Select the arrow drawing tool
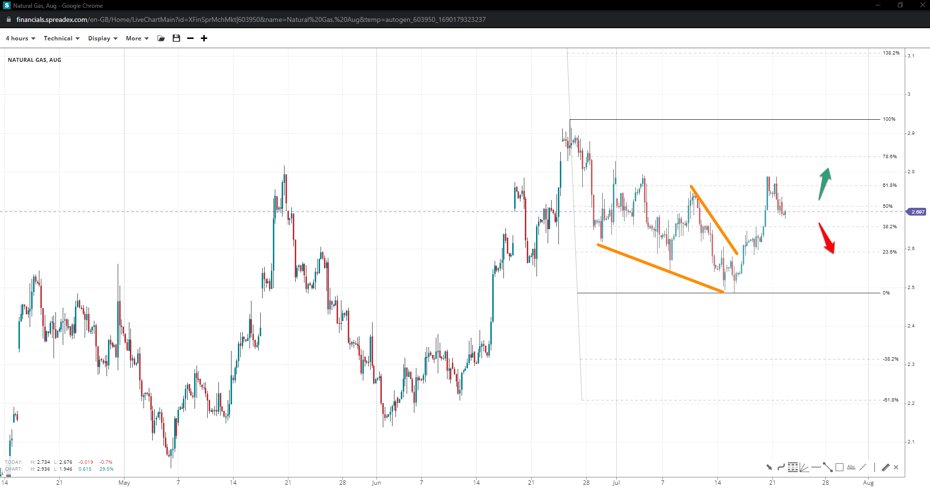 (769, 467)
